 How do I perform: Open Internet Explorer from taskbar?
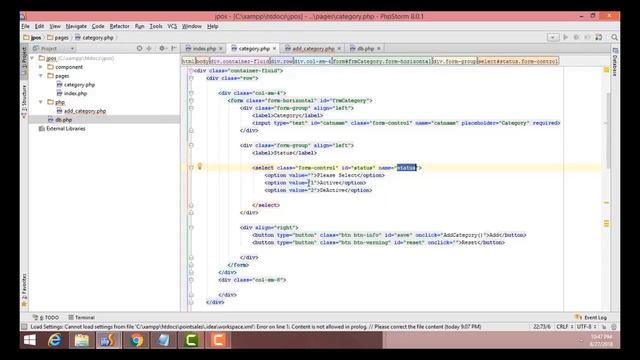click(55, 340)
